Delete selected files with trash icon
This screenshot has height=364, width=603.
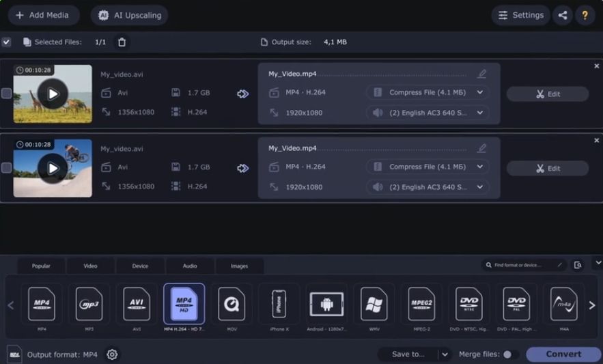coord(122,42)
